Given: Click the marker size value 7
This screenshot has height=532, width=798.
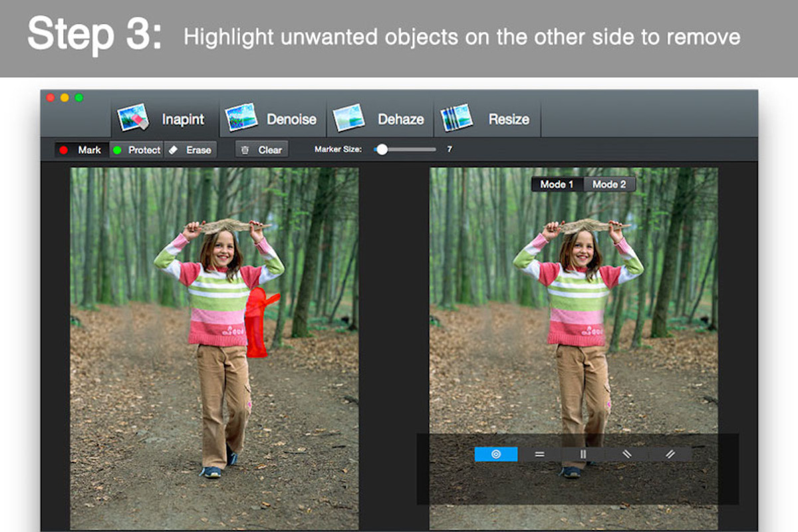Looking at the screenshot, I should [x=450, y=150].
